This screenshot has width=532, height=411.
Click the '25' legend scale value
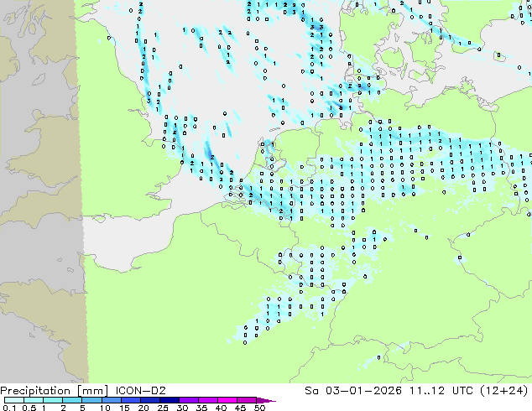click(163, 408)
